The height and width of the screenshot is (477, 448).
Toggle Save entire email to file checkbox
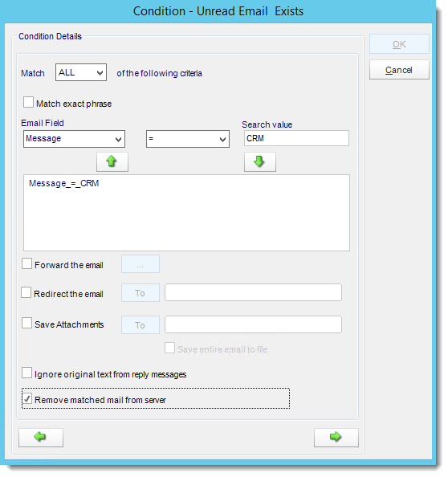(x=169, y=348)
